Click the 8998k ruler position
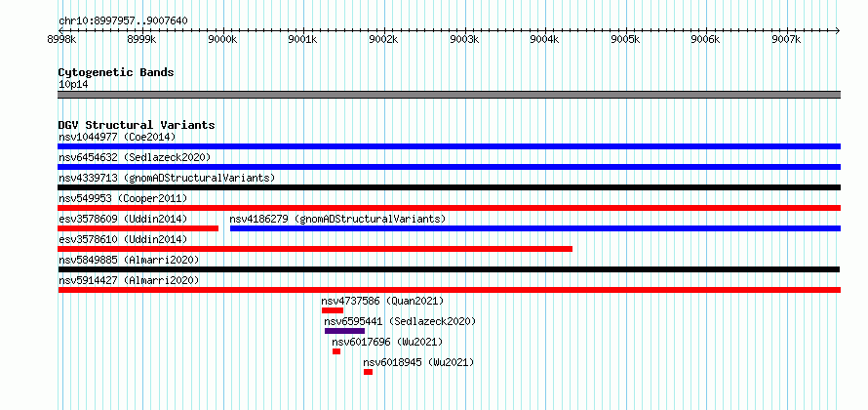Screen dimensions: 868x410 62,39
